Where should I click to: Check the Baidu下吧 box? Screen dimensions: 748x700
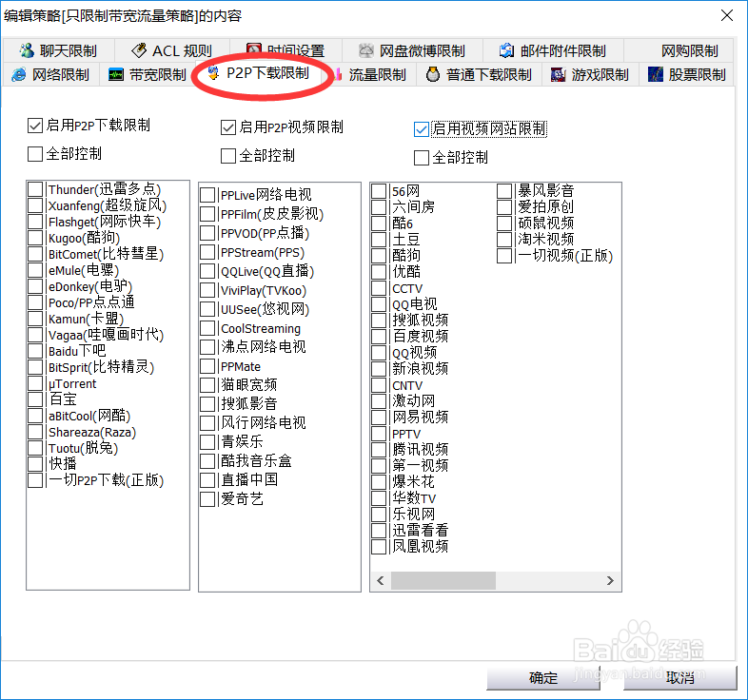35,351
